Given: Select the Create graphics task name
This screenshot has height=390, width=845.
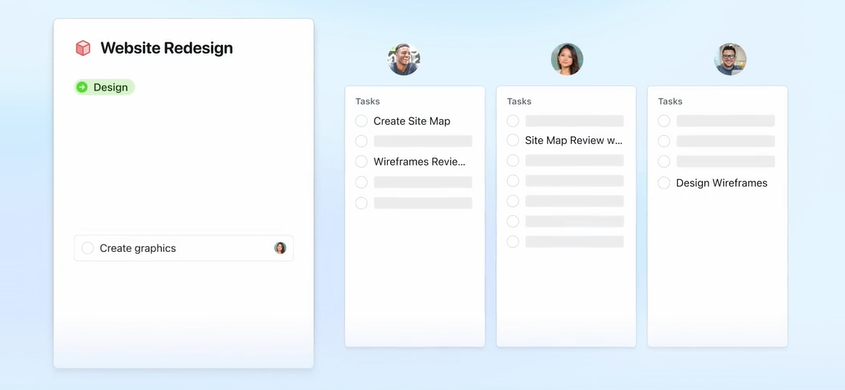Looking at the screenshot, I should coord(138,248).
